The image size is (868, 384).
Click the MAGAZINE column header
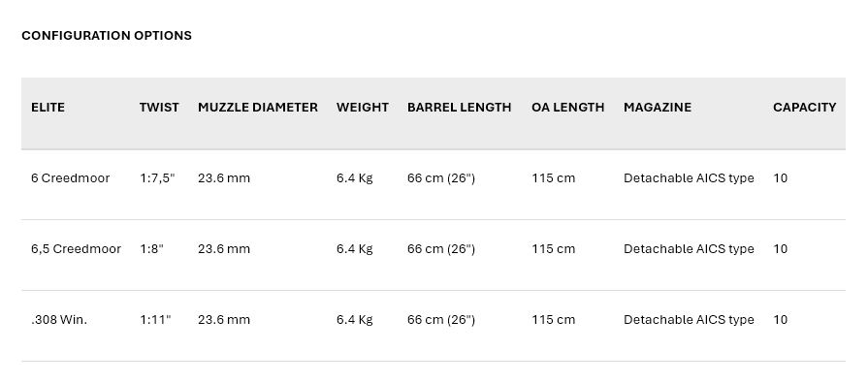[658, 108]
